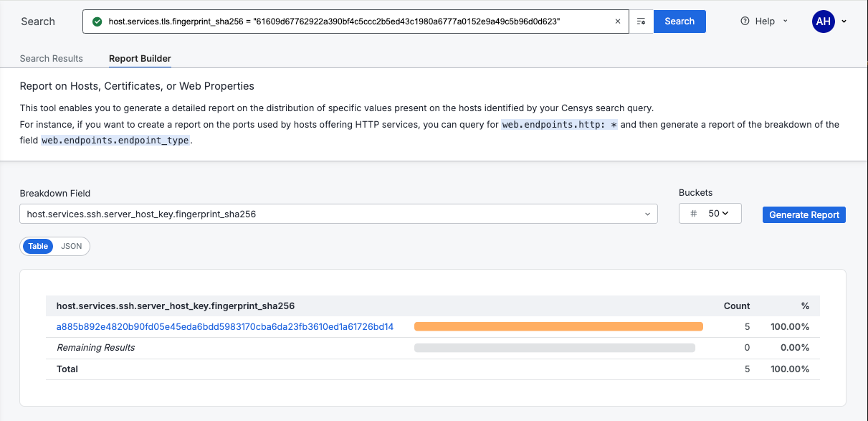Click the gray Remaining Results bar

pyautogui.click(x=555, y=348)
